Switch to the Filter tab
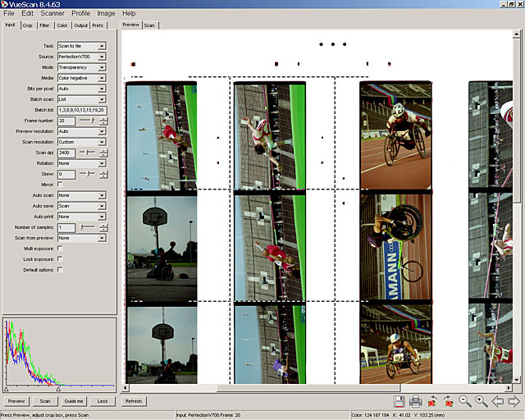This screenshot has width=525, height=420. [44, 25]
